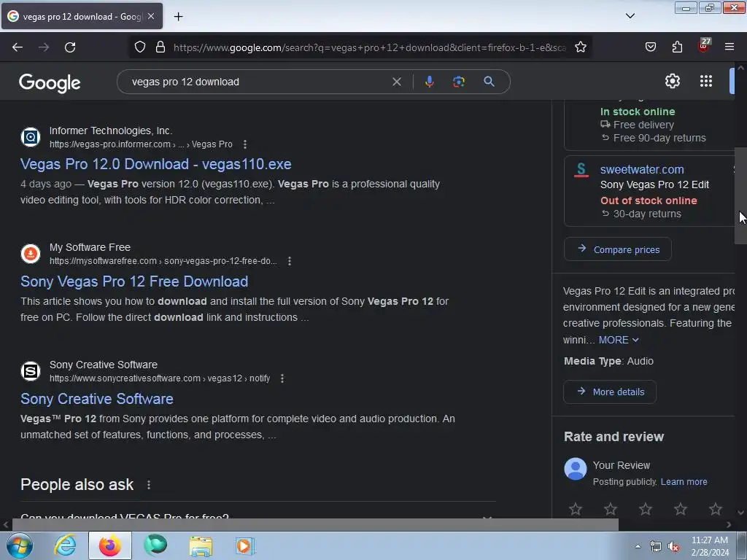Image resolution: width=747 pixels, height=560 pixels.
Task: Open Google quick settings gear
Action: click(x=672, y=81)
